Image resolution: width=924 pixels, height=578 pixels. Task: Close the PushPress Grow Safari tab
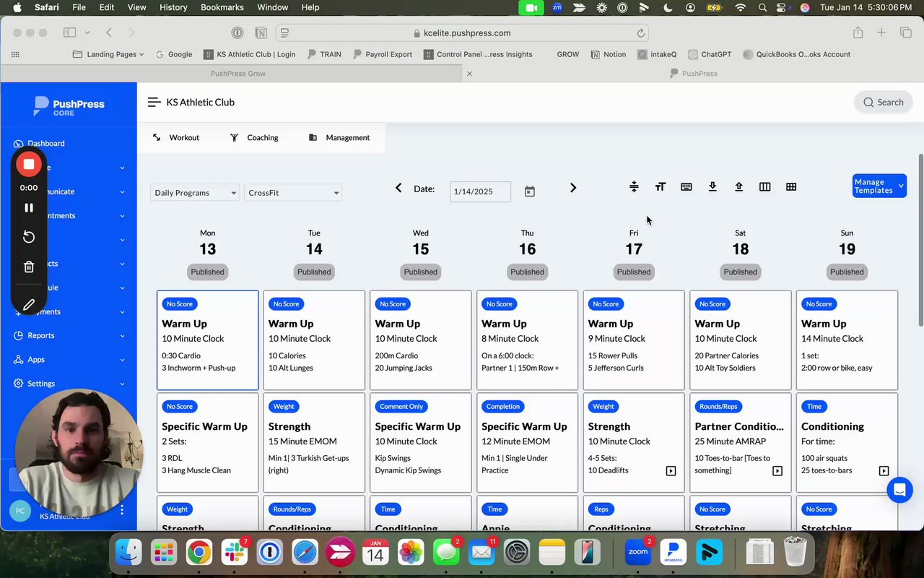(x=469, y=74)
